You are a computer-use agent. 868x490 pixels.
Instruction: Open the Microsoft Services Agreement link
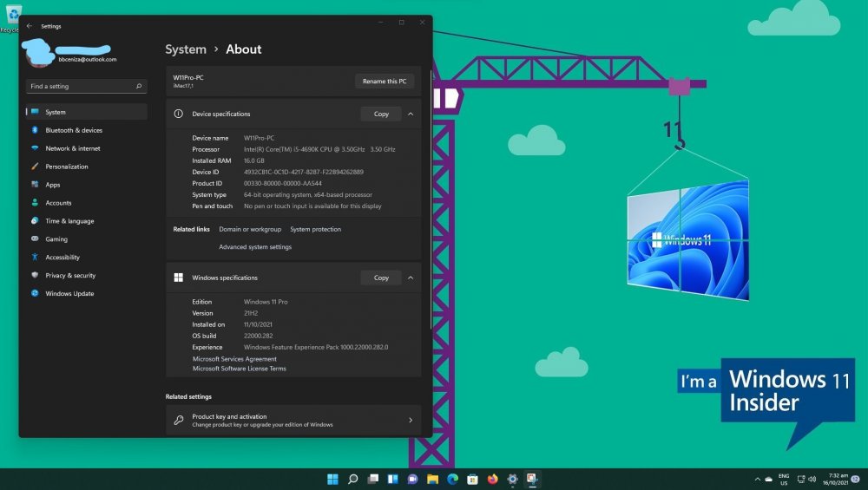click(x=234, y=359)
